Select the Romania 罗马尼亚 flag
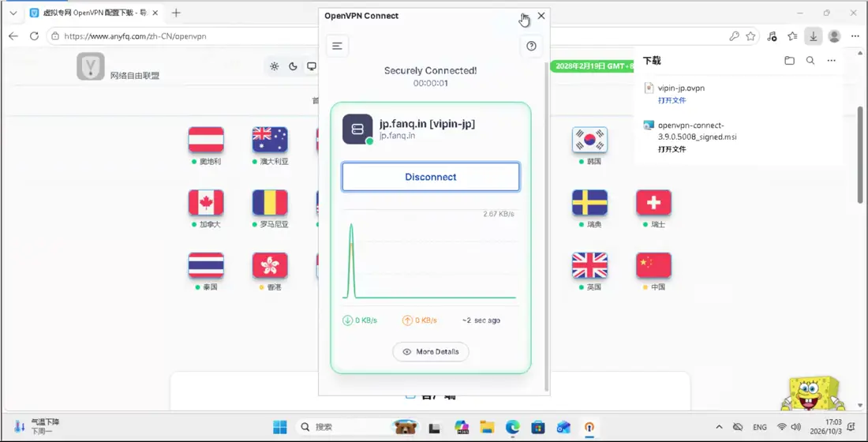The height and width of the screenshot is (442, 868). point(270,203)
